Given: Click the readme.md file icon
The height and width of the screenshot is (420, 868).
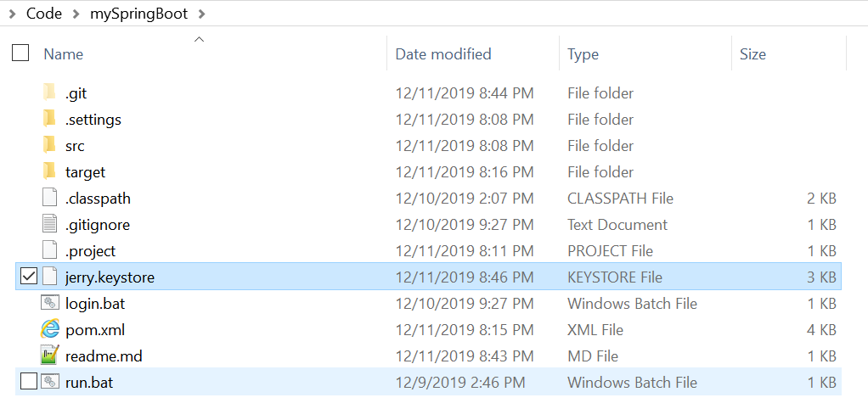Looking at the screenshot, I should [x=50, y=356].
